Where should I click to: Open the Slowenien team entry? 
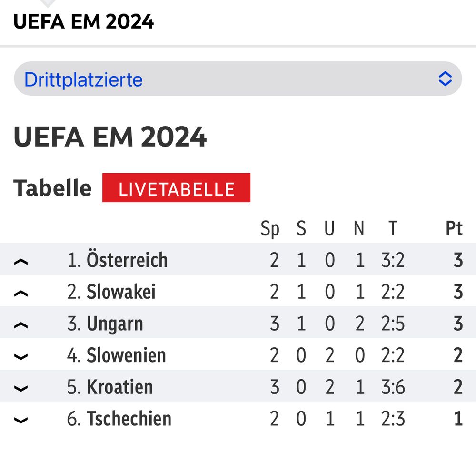pos(126,355)
